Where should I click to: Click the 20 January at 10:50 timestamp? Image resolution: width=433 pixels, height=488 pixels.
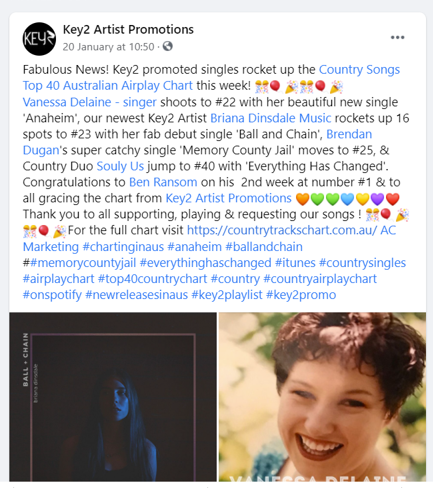point(108,47)
